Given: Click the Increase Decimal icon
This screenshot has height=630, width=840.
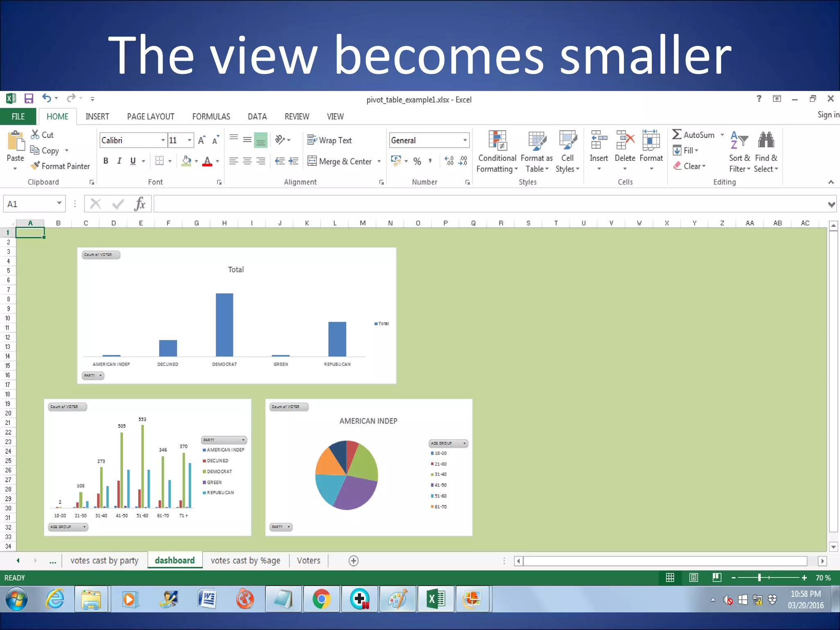Looking at the screenshot, I should point(450,161).
